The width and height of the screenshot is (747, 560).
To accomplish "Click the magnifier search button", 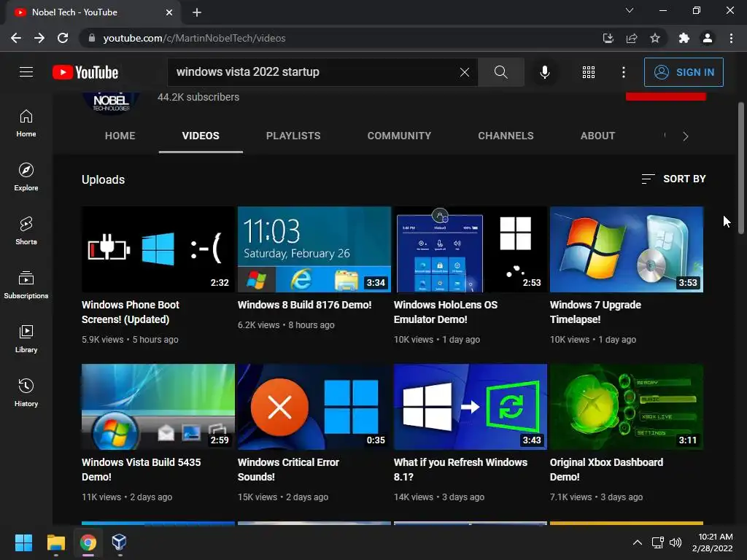I will (500, 72).
